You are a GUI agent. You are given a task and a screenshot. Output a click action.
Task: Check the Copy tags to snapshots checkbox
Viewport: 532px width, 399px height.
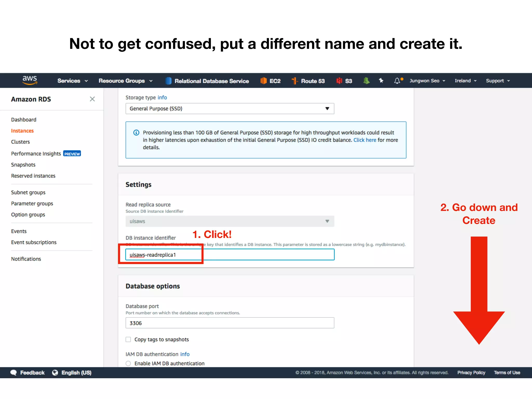(x=128, y=340)
